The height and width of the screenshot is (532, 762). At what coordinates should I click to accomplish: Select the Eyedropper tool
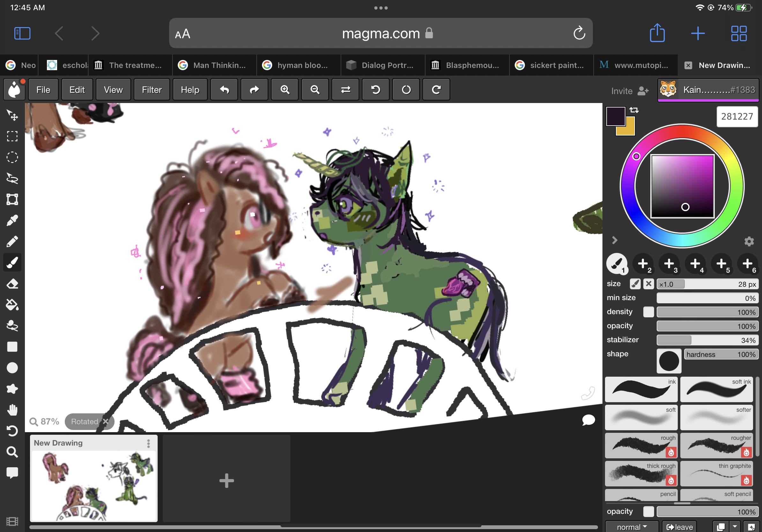(x=12, y=220)
